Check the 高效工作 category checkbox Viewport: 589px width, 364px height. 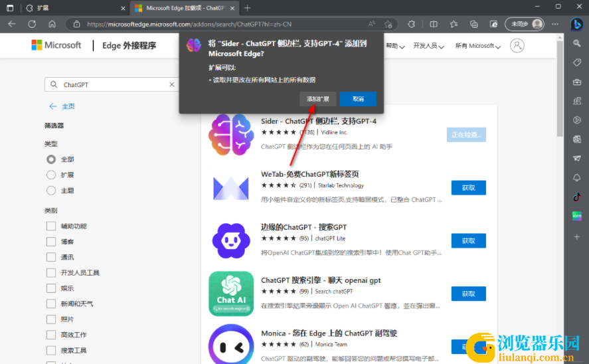pos(51,335)
